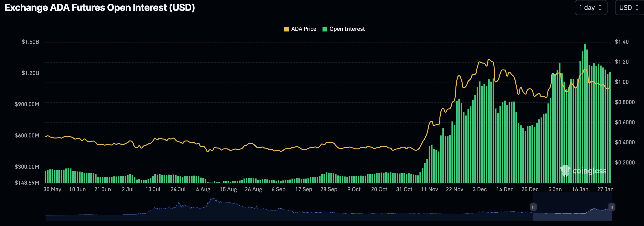The image size is (644, 226).
Task: Click the 28 Sep date label
Action: (329, 189)
